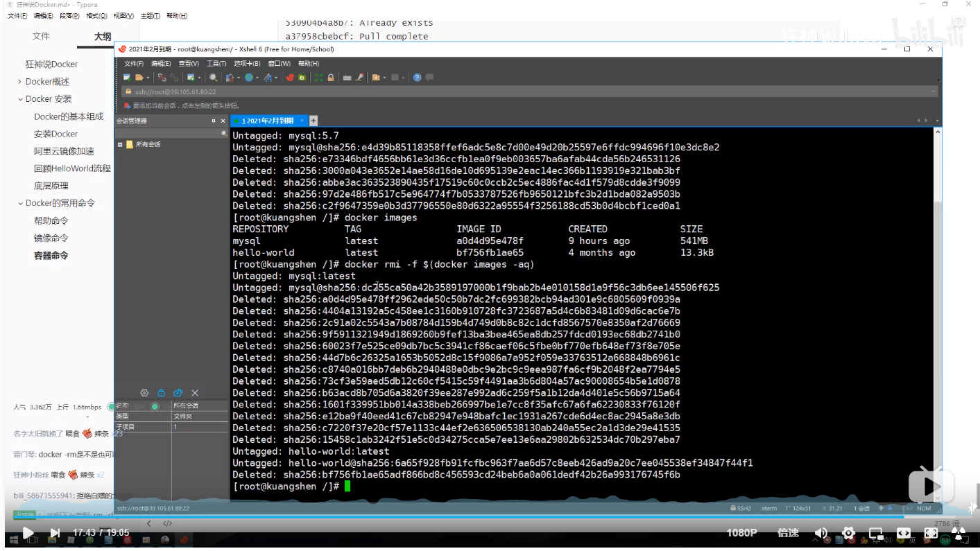Close the floating overlay with X icon
The image size is (980, 551).
tap(195, 392)
